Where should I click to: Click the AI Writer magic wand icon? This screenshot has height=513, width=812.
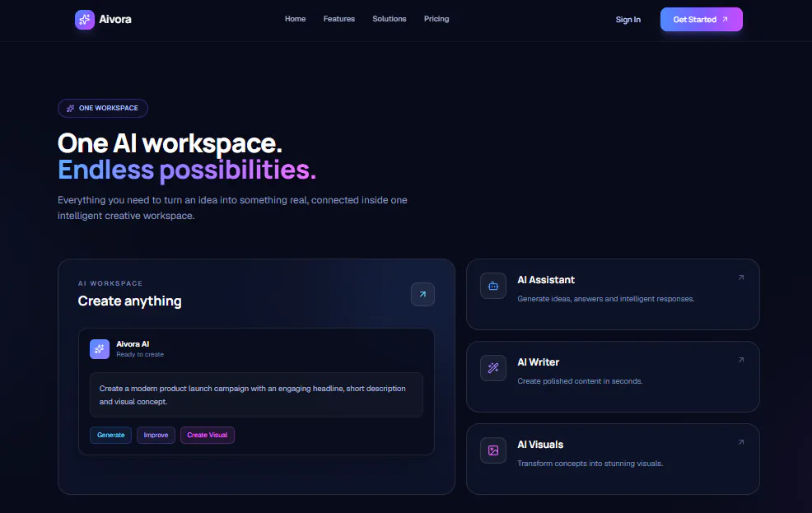click(x=493, y=368)
